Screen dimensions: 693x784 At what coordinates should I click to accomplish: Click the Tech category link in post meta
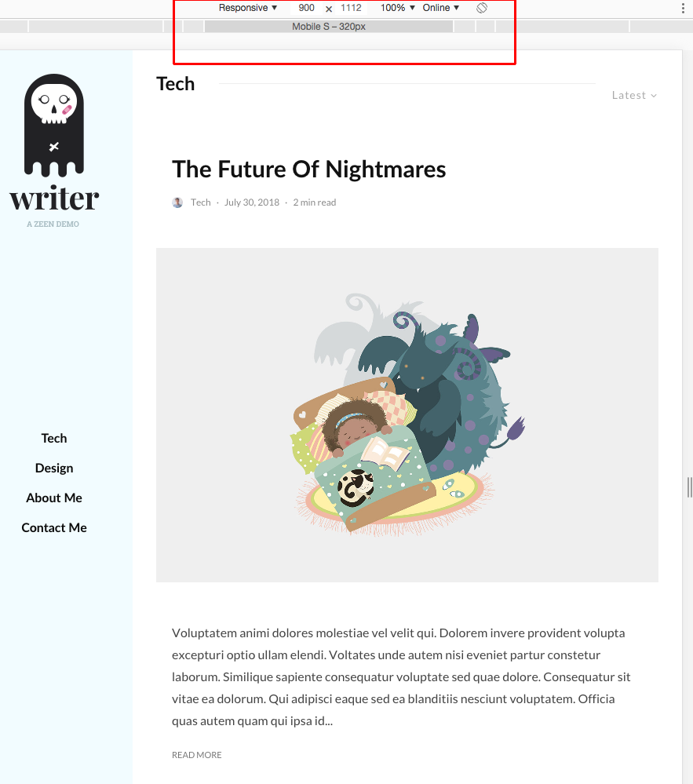coord(200,202)
